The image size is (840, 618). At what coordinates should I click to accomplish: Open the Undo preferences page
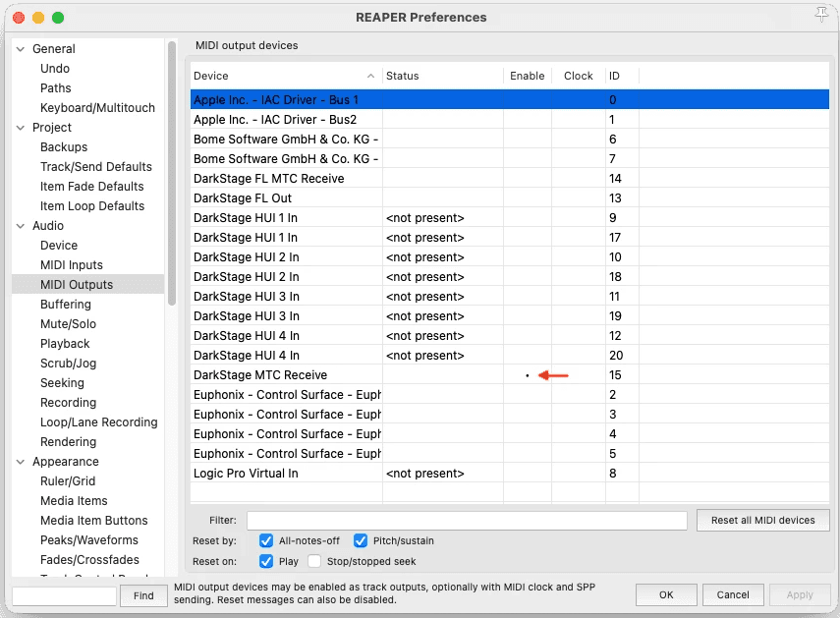(x=55, y=69)
